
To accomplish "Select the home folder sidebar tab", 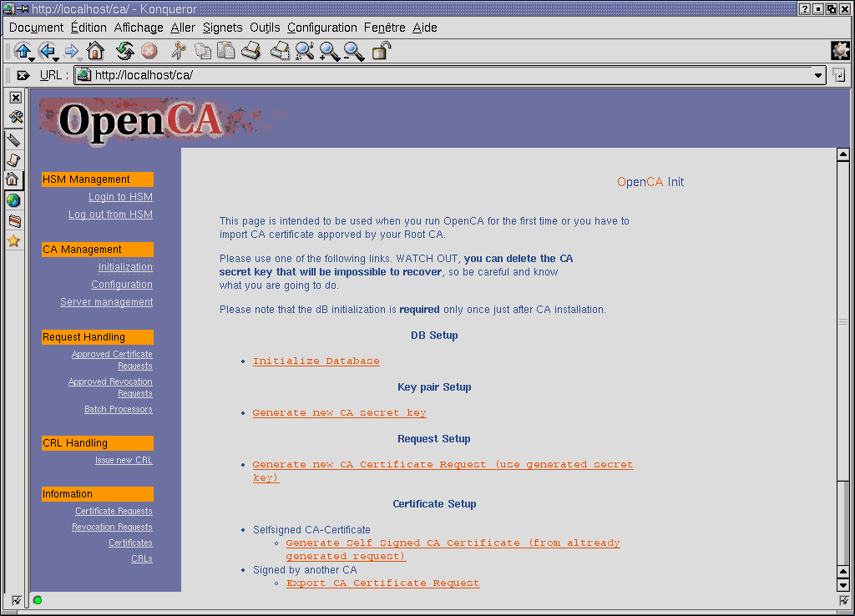I will tap(13, 179).
